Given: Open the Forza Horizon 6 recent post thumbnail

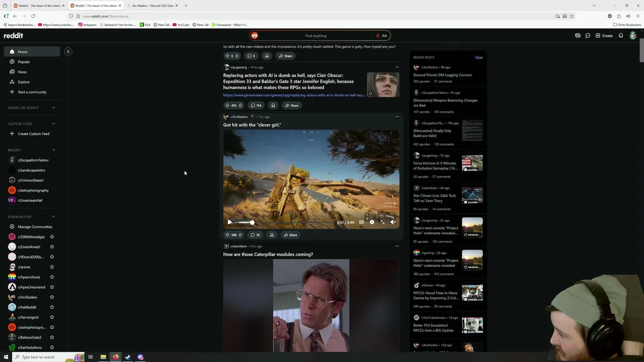Looking at the screenshot, I should click(x=472, y=163).
